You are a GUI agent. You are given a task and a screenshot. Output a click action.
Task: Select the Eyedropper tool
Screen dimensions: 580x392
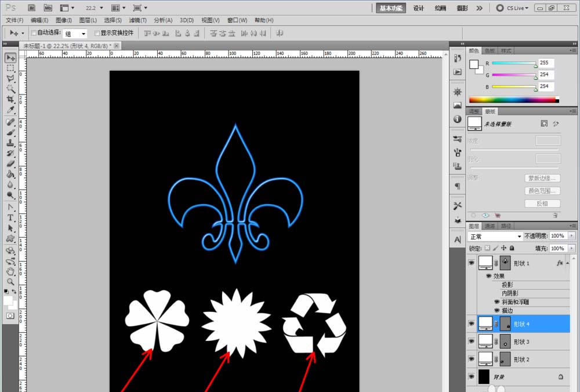pyautogui.click(x=10, y=110)
